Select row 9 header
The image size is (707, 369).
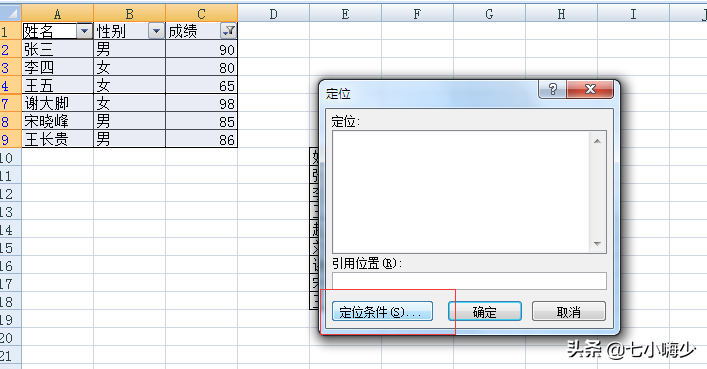click(10, 139)
